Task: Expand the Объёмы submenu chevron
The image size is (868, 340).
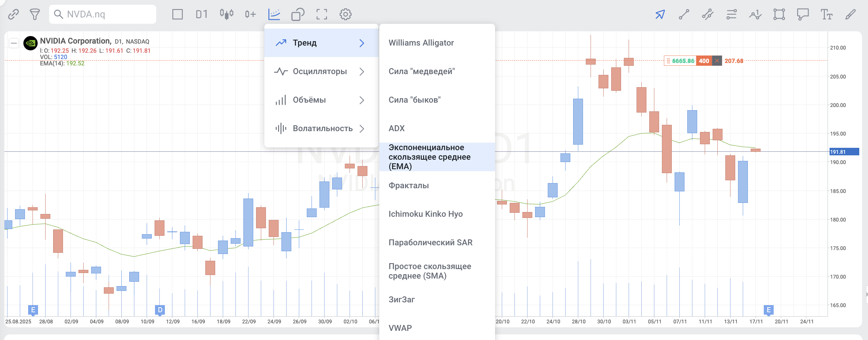Action: (x=361, y=100)
